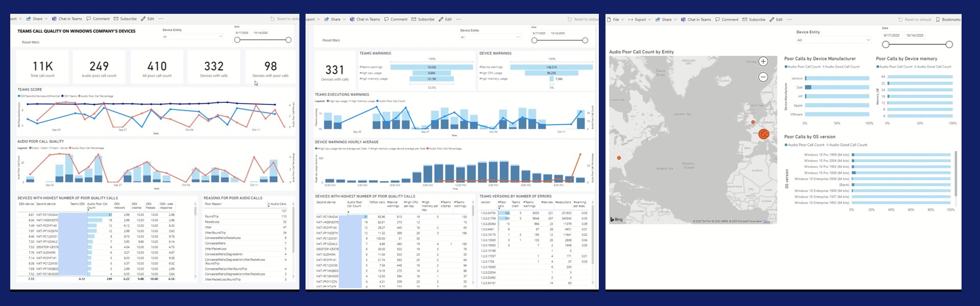Click Reset filters under Teams Call Quality title
The height and width of the screenshot is (306, 980).
click(31, 42)
